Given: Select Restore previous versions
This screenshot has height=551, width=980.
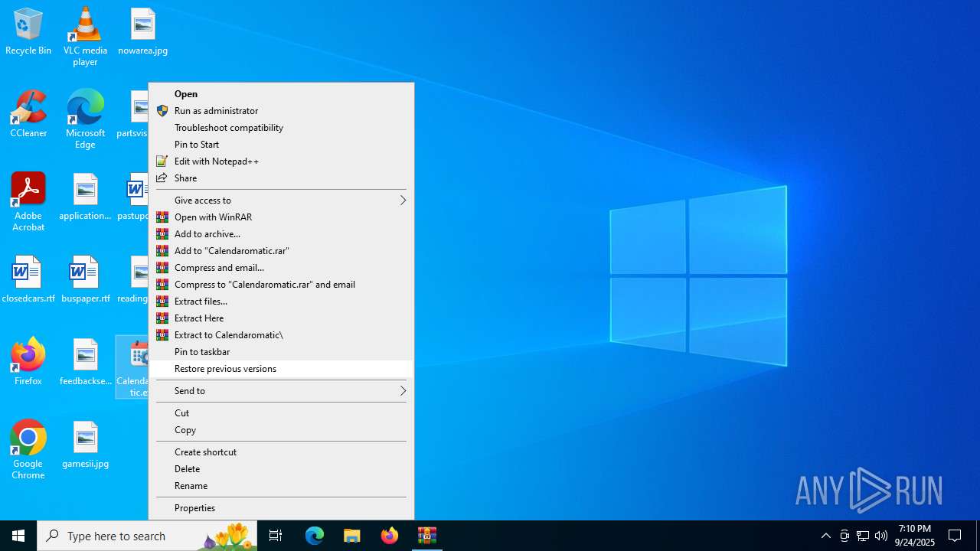Looking at the screenshot, I should pos(281,369).
